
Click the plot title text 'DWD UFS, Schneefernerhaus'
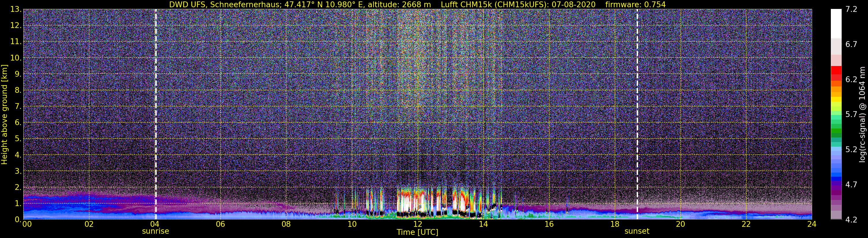[x=225, y=4]
